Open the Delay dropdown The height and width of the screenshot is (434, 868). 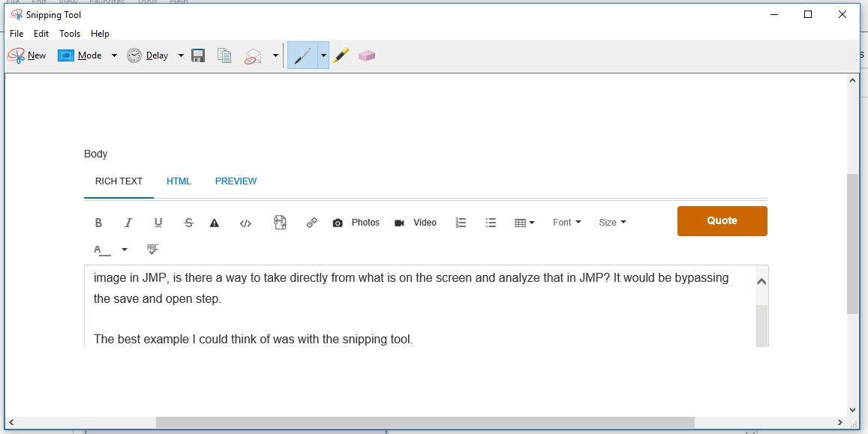180,55
